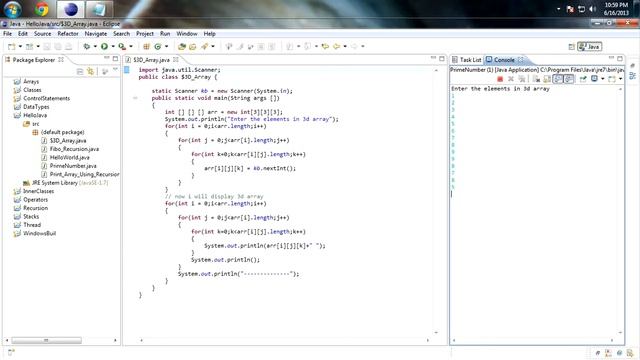640x360 pixels.
Task: Open the File menu
Action: click(x=7, y=34)
